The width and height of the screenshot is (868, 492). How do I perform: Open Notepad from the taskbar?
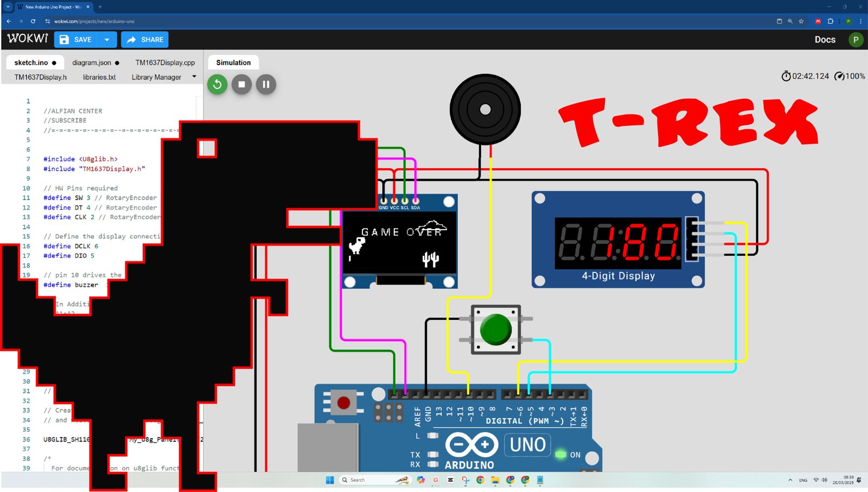540,480
